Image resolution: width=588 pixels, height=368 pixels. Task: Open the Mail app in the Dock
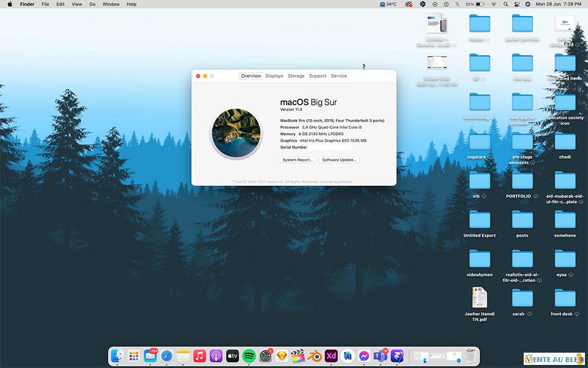click(151, 356)
